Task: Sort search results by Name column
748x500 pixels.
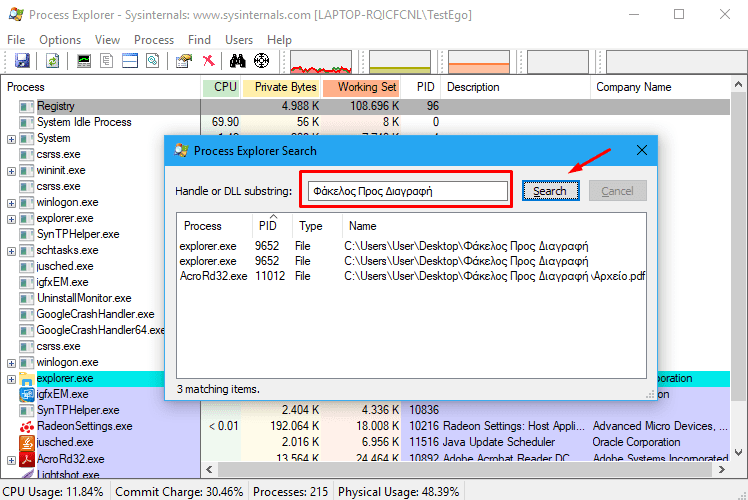Action: point(494,226)
